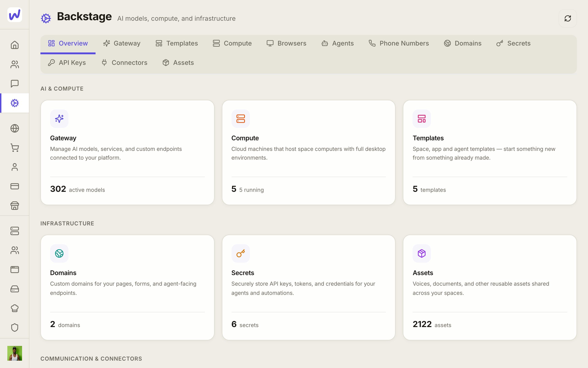Switch to the Domains tab
Viewport: 588px width, 368px height.
click(463, 43)
